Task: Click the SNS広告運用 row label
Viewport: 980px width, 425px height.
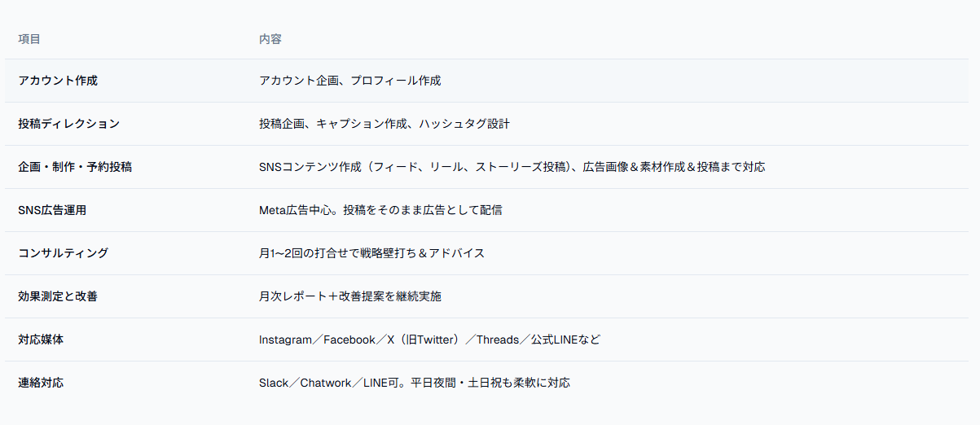Action: (52, 210)
